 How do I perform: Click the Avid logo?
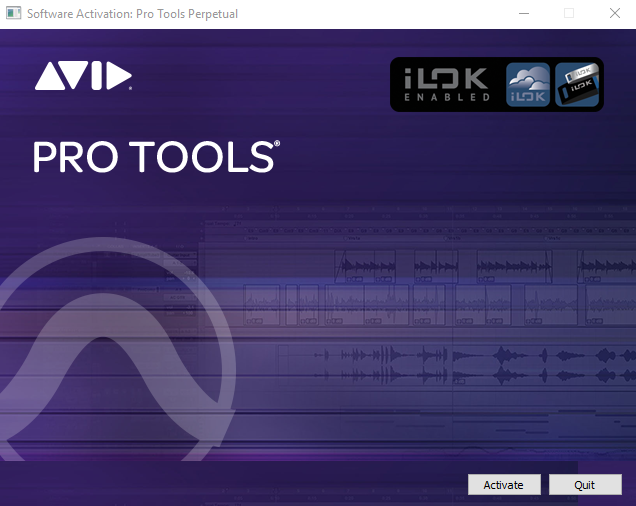[x=83, y=75]
